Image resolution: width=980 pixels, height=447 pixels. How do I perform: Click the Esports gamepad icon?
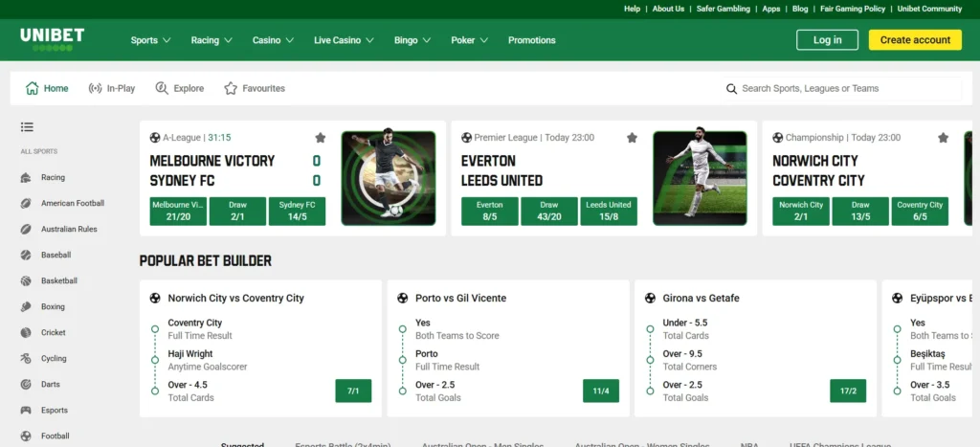[26, 411]
